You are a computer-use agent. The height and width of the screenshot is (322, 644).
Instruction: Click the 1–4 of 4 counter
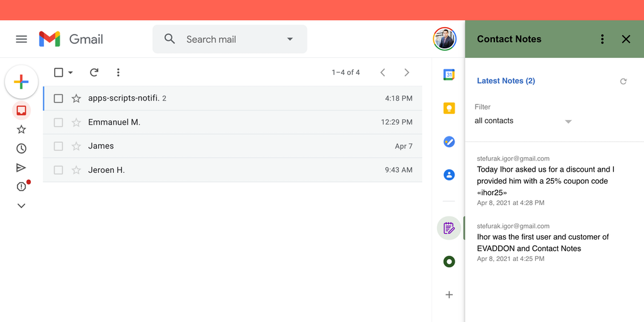346,73
